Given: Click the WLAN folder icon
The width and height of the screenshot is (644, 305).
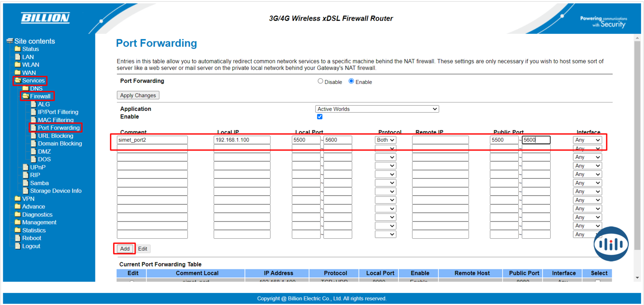Looking at the screenshot, I should (18, 65).
